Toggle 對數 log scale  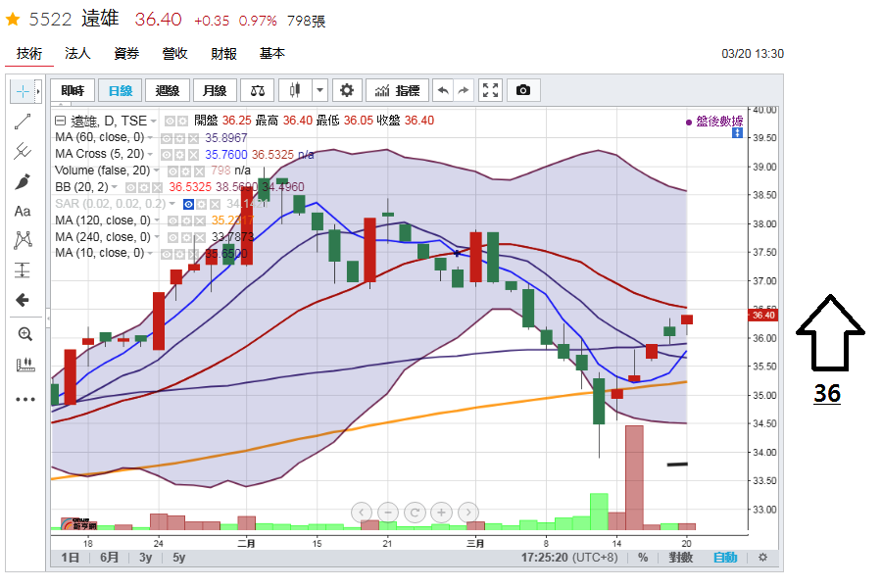pyautogui.click(x=681, y=557)
